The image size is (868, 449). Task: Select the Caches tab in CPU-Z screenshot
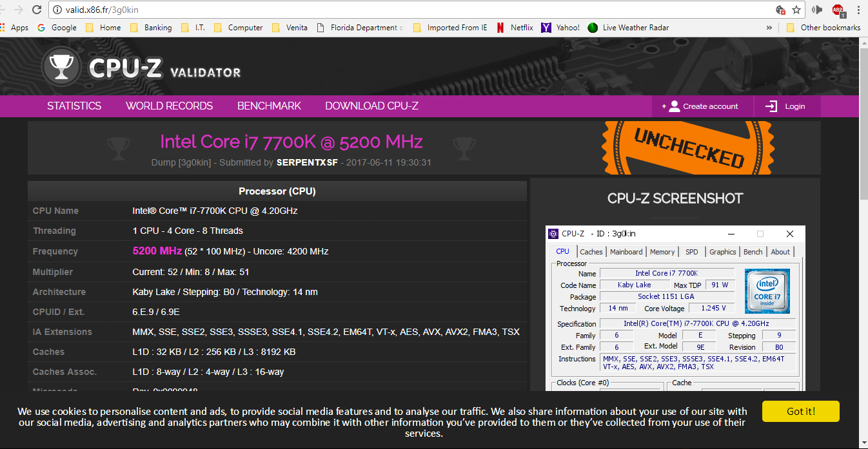coord(591,252)
